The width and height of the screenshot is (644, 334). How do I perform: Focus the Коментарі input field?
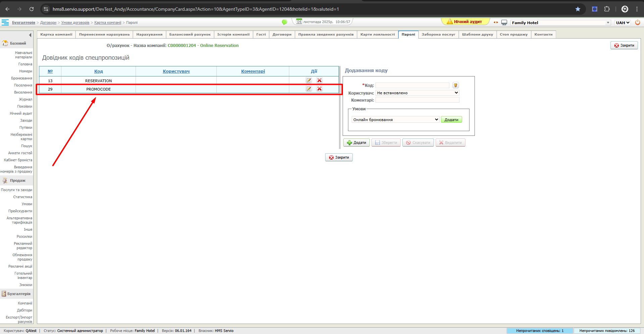click(x=417, y=100)
